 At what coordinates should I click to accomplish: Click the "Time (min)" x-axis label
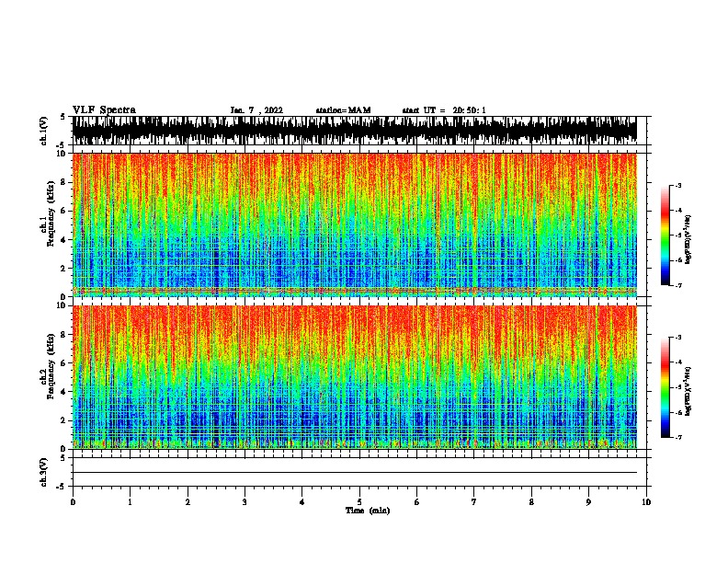[368, 511]
